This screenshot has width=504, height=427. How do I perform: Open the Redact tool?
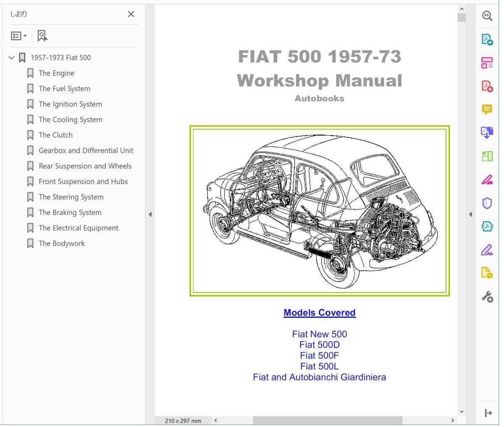pyautogui.click(x=487, y=180)
